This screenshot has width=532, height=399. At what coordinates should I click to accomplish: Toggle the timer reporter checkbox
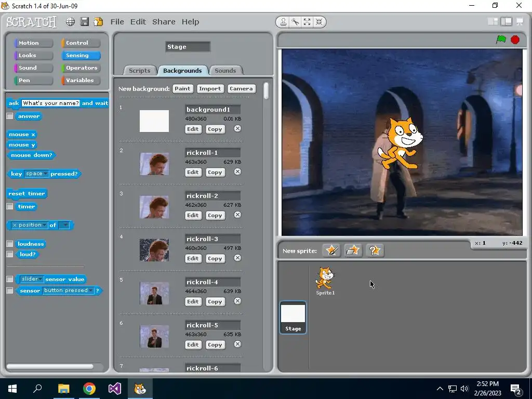point(10,206)
